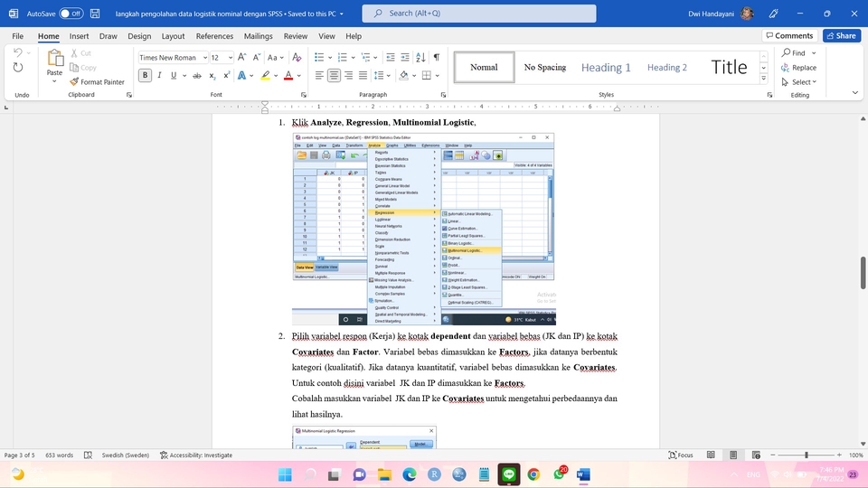
Task: Switch to the Mailings tab
Action: (259, 36)
